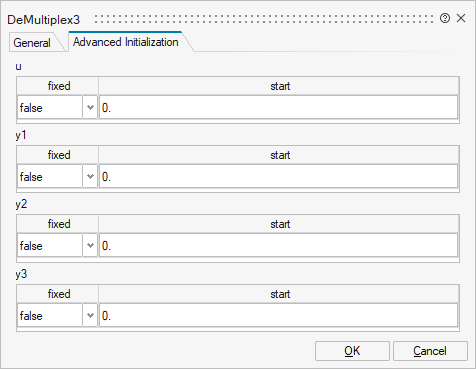The width and height of the screenshot is (476, 369).
Task: Click the start value field for u
Action: click(x=278, y=108)
